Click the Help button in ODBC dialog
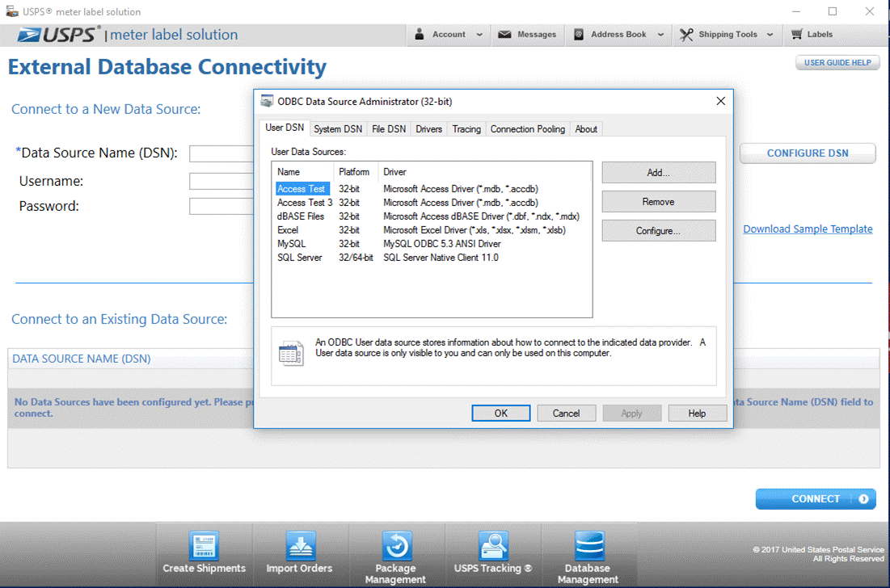 [697, 414]
